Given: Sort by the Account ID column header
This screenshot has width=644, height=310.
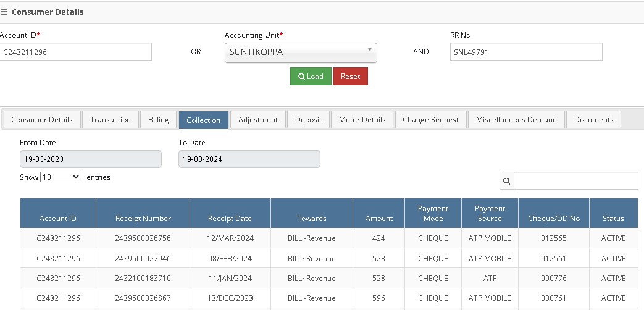Looking at the screenshot, I should (58, 213).
